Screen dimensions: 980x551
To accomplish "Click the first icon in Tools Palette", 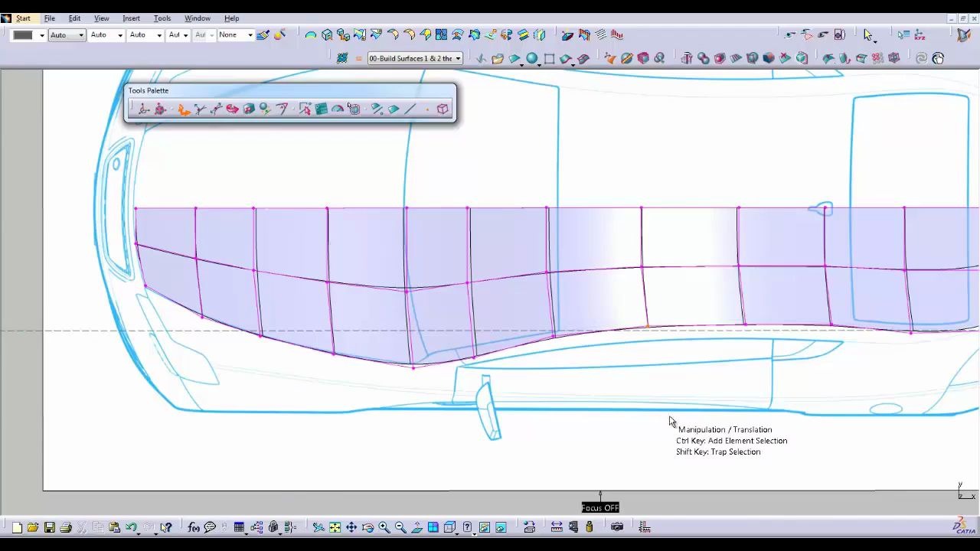I will [143, 109].
